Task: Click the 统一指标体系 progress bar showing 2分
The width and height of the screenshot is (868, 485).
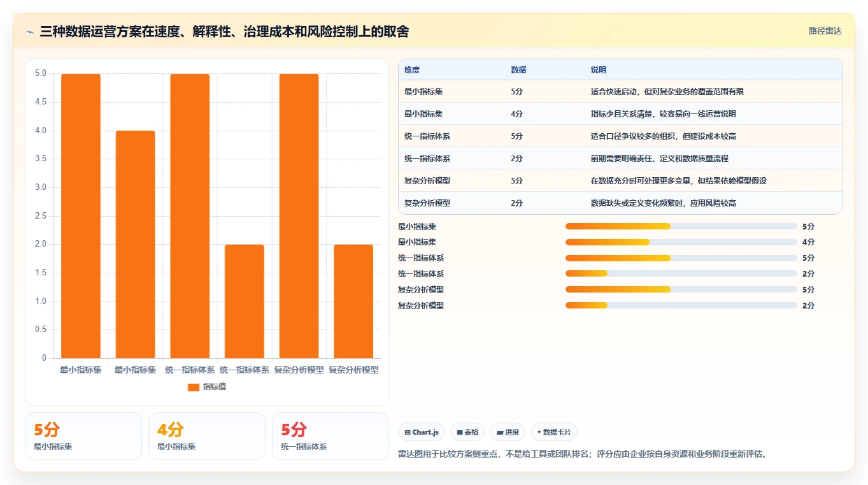Action: pos(681,274)
